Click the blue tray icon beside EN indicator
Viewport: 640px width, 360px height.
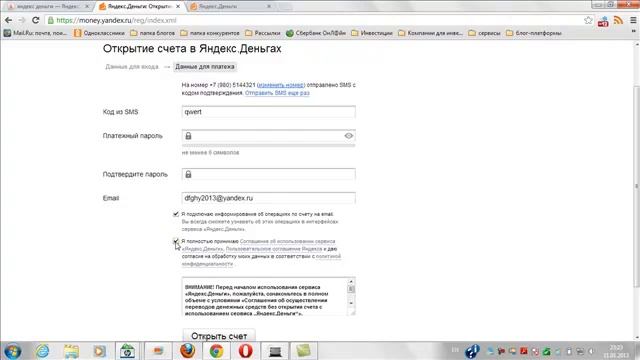click(x=472, y=351)
